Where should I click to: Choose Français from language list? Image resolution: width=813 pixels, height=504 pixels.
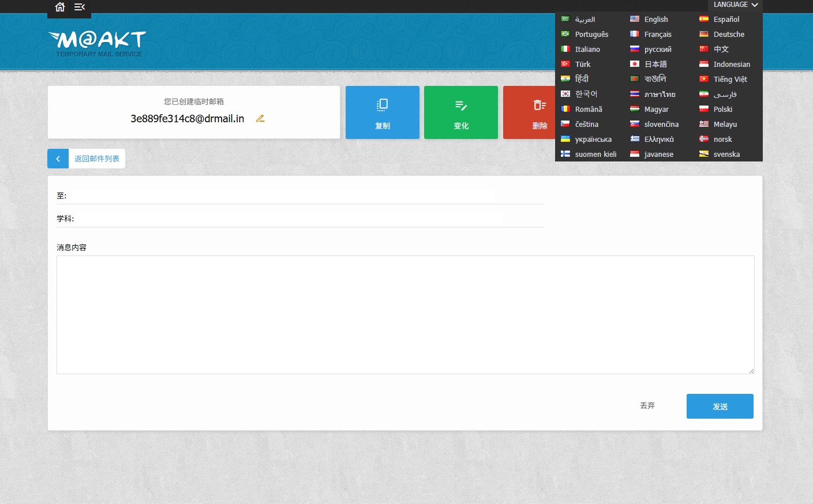[651, 35]
